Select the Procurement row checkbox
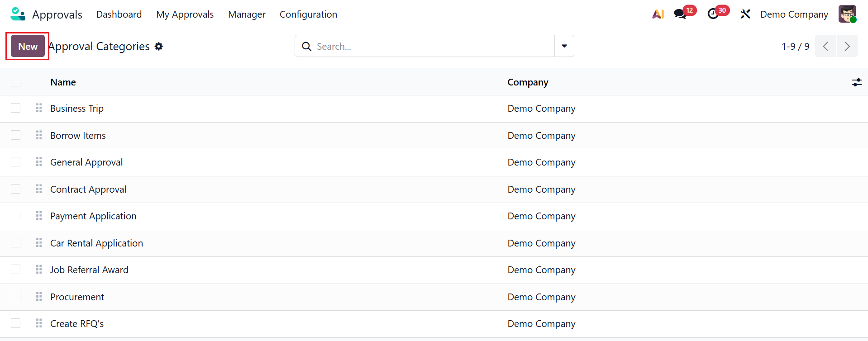The height and width of the screenshot is (341, 868). [x=16, y=297]
